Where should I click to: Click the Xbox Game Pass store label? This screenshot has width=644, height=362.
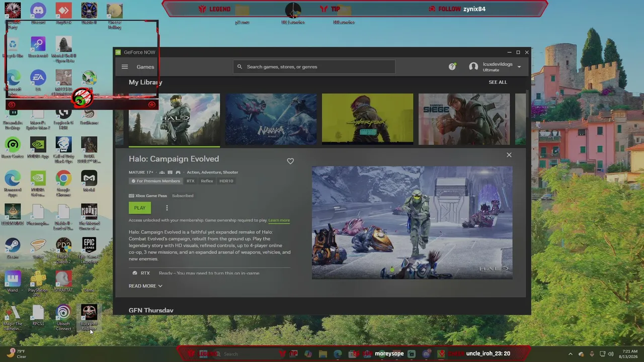click(x=148, y=196)
